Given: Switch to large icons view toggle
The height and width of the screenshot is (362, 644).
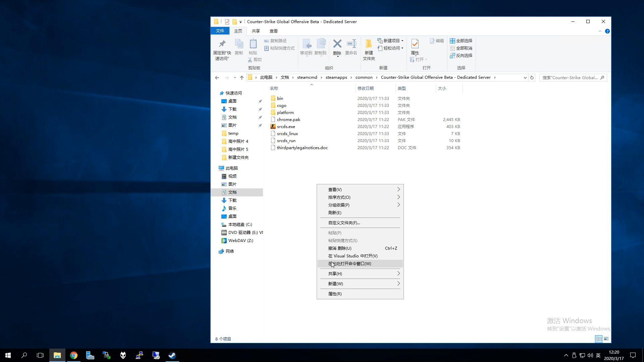Looking at the screenshot, I should 606,339.
